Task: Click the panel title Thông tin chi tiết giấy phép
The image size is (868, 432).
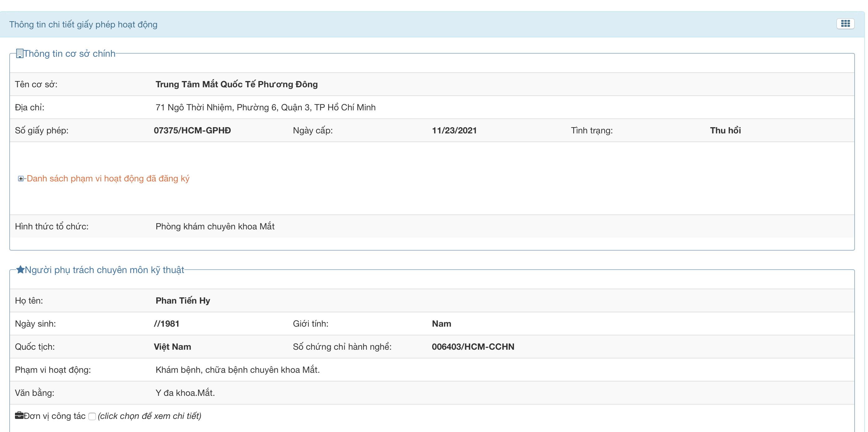Action: (x=83, y=25)
